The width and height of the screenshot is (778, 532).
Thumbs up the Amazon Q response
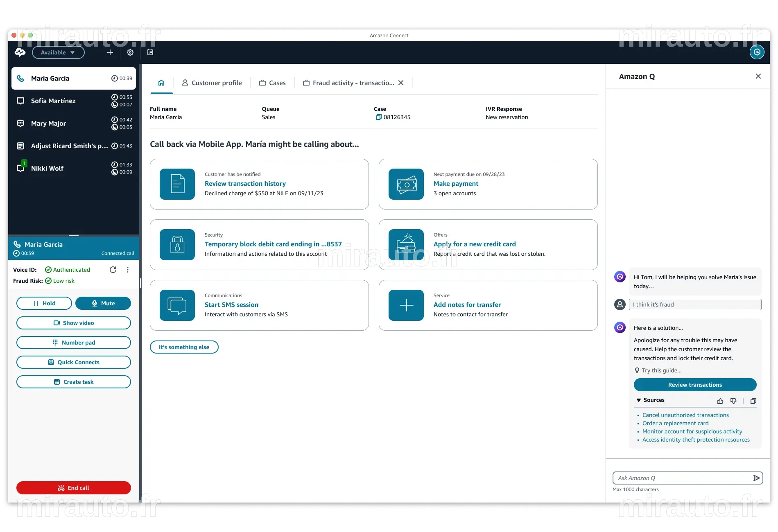(x=720, y=401)
